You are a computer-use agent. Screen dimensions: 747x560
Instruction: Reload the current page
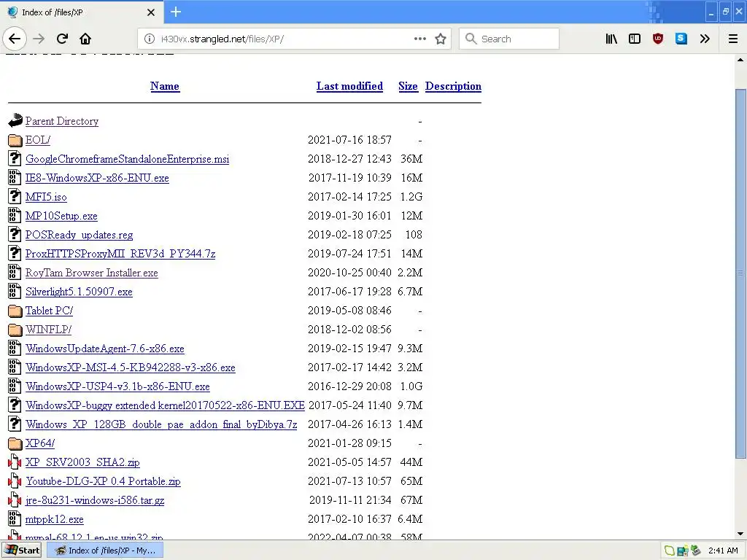tap(62, 39)
